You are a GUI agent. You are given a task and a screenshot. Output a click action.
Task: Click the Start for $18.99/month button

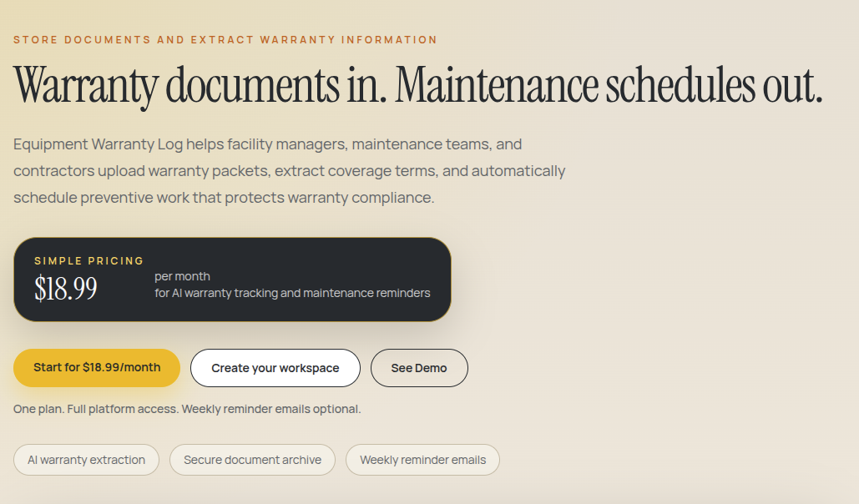point(96,367)
